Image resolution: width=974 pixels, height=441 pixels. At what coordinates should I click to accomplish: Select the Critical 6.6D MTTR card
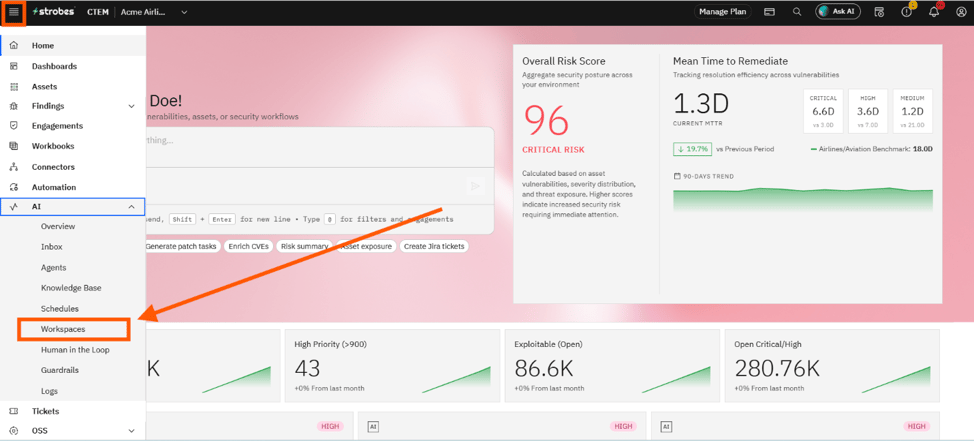(x=824, y=112)
